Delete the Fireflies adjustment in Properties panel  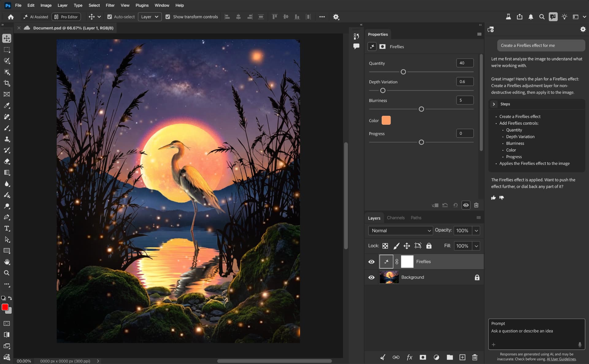pyautogui.click(x=476, y=205)
